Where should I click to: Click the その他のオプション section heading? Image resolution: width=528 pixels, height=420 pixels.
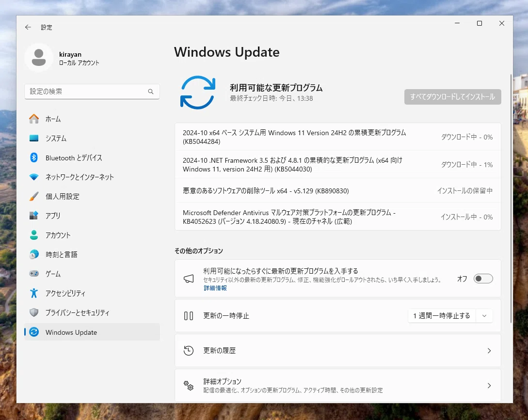click(x=199, y=251)
